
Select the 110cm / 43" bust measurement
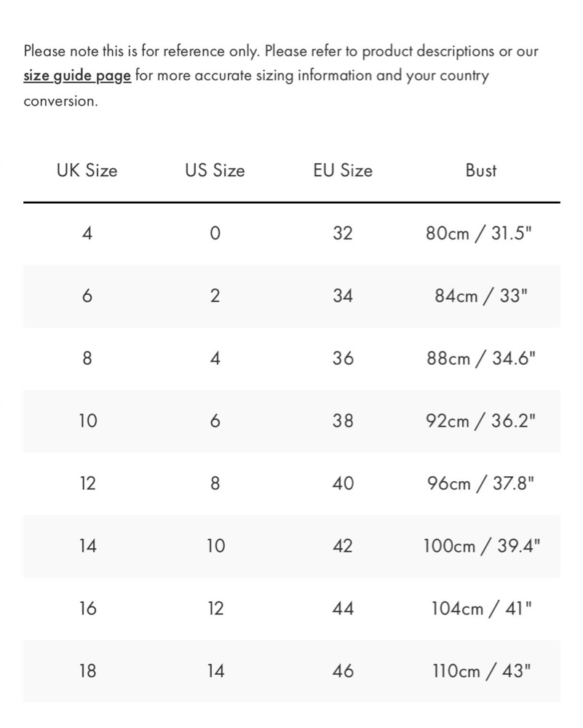(481, 671)
